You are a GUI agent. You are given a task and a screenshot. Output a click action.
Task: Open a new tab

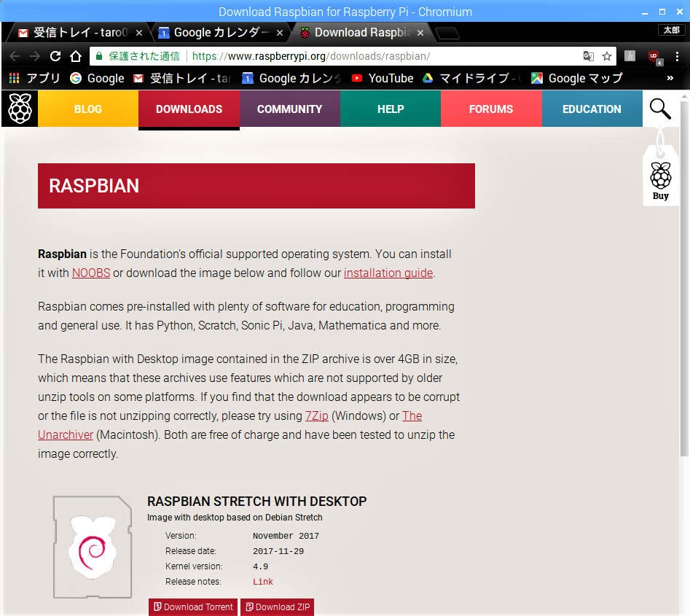[447, 33]
